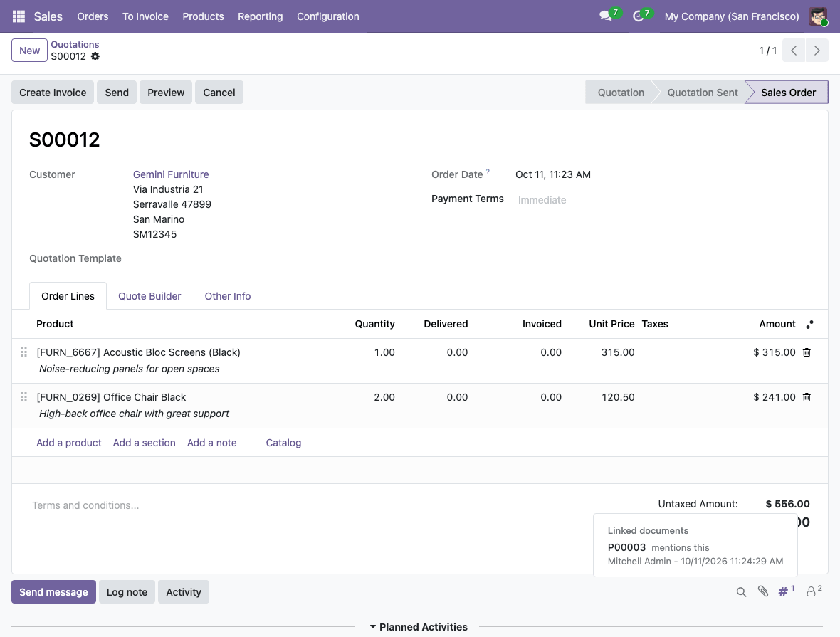The width and height of the screenshot is (840, 637).
Task: Open the Catalog link
Action: (283, 443)
